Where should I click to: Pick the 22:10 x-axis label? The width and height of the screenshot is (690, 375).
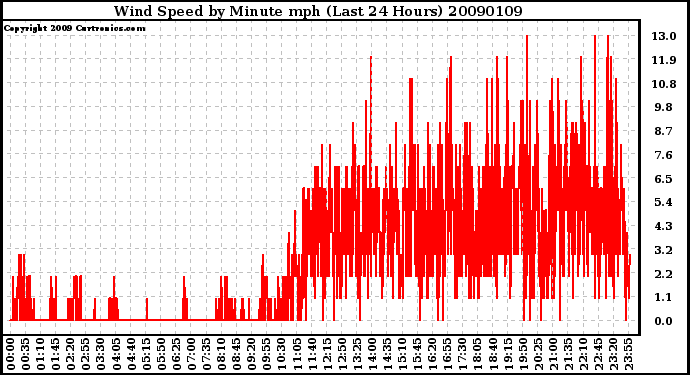pos(583,354)
